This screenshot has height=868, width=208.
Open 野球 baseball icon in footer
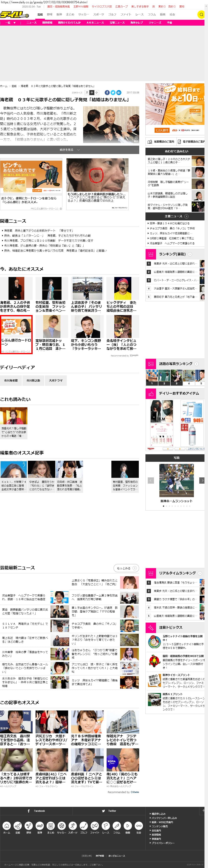coord(29,826)
